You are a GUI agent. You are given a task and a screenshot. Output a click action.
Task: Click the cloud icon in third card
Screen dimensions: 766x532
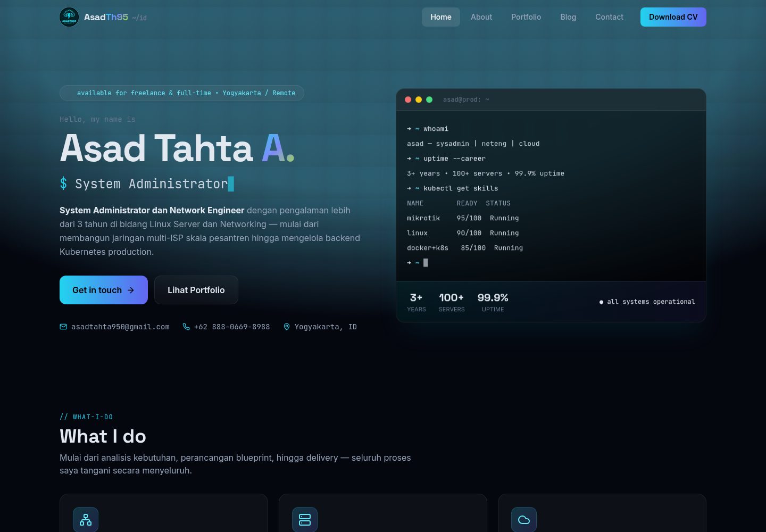point(524,520)
